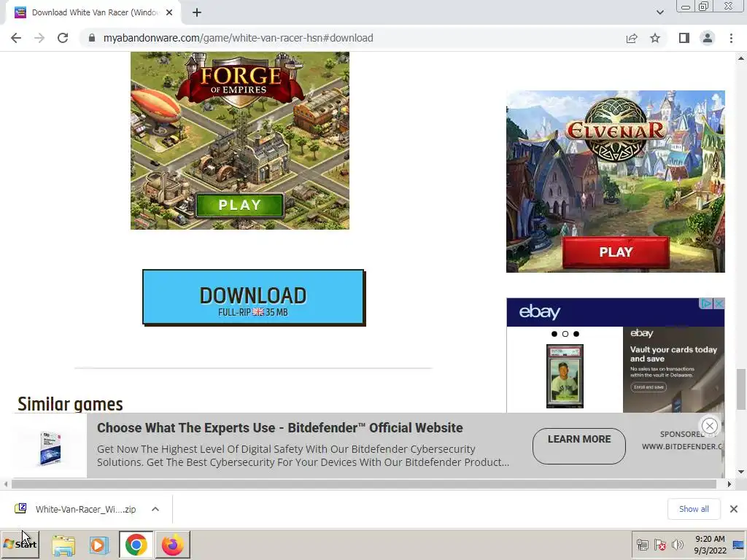Go back to the previous page
The height and width of the screenshot is (560, 747).
pos(16,38)
